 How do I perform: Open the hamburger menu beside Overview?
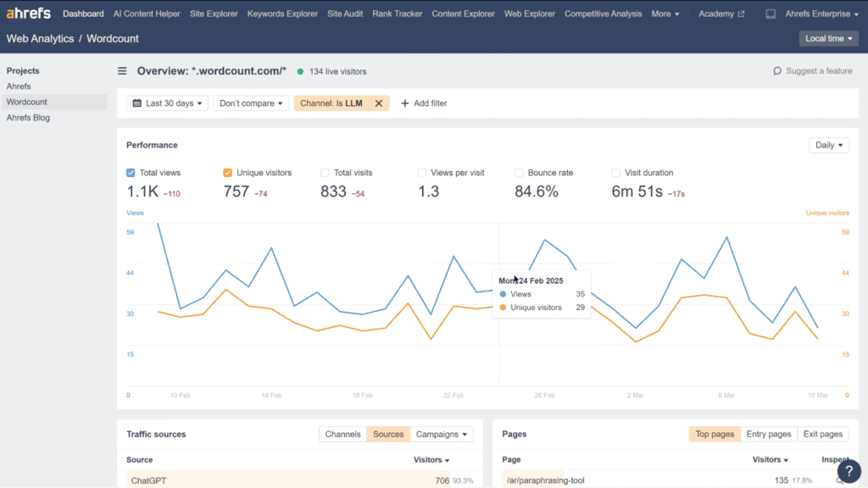[122, 71]
